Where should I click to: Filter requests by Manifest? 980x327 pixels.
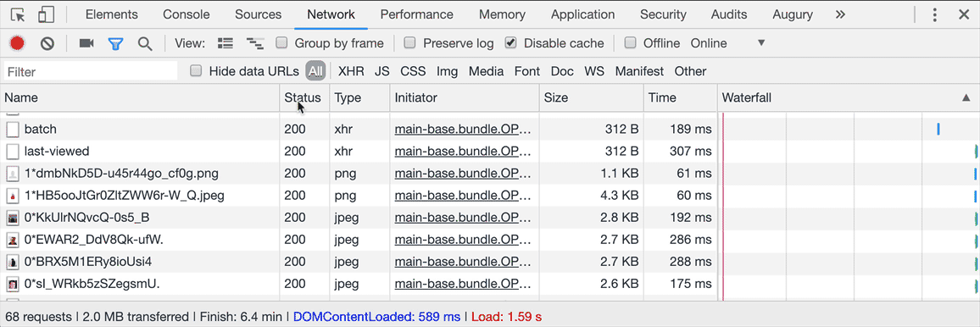[x=639, y=71]
